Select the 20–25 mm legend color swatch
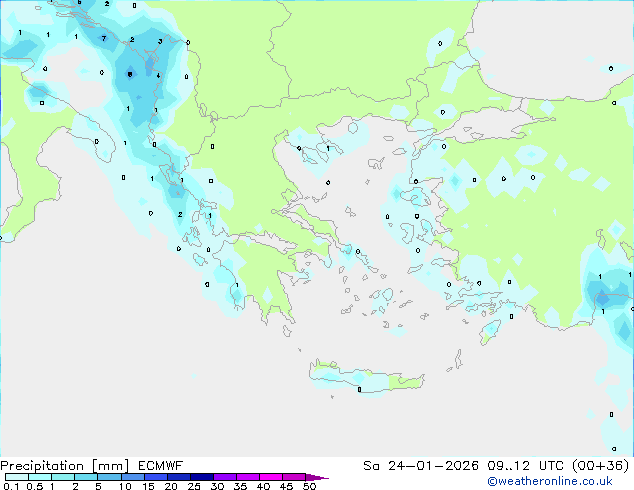 click(x=179, y=477)
